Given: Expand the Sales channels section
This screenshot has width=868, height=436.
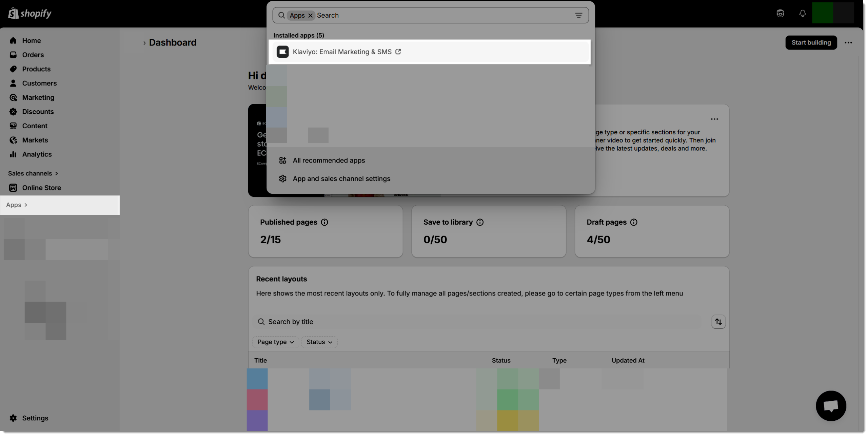Looking at the screenshot, I should click(33, 173).
